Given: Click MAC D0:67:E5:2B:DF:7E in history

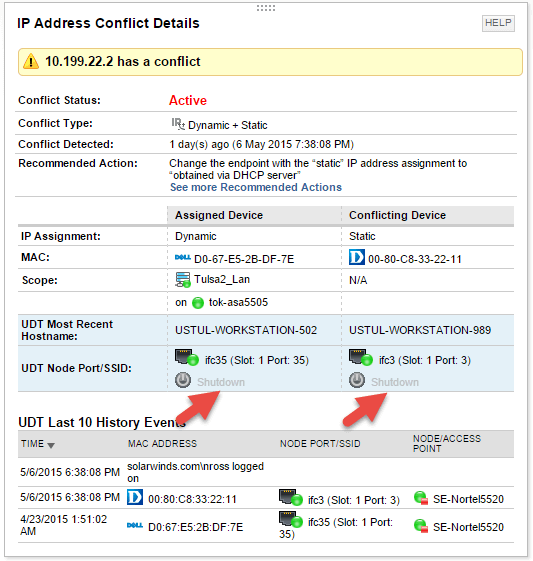Looking at the screenshot, I should pyautogui.click(x=196, y=527).
